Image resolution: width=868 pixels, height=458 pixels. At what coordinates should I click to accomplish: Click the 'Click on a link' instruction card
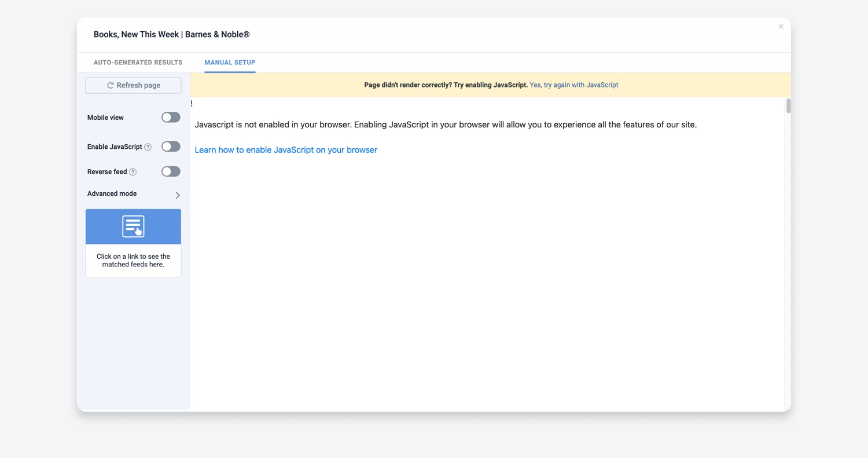(x=133, y=260)
